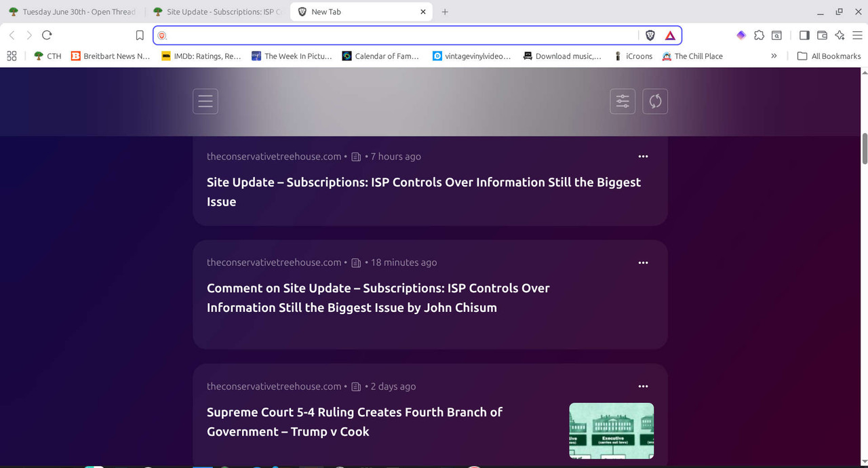Click the '18 minutes ago' timestamp
868x468 pixels.
coord(404,262)
